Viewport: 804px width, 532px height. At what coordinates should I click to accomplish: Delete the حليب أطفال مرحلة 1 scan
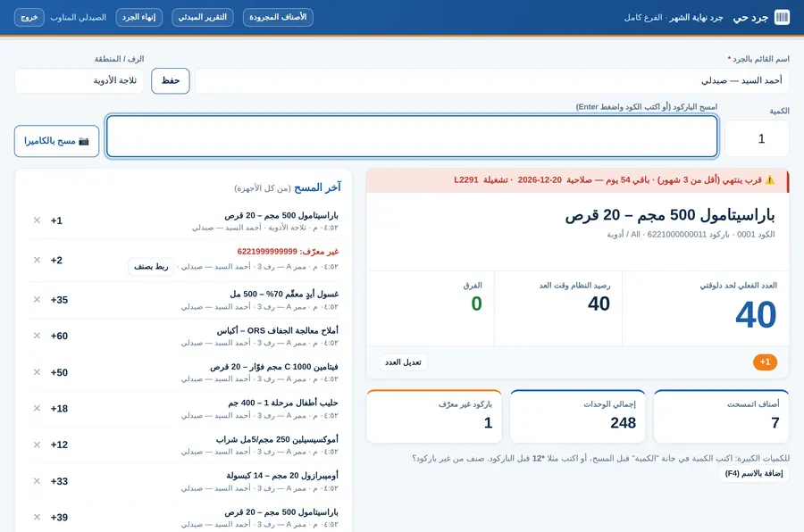coord(37,409)
